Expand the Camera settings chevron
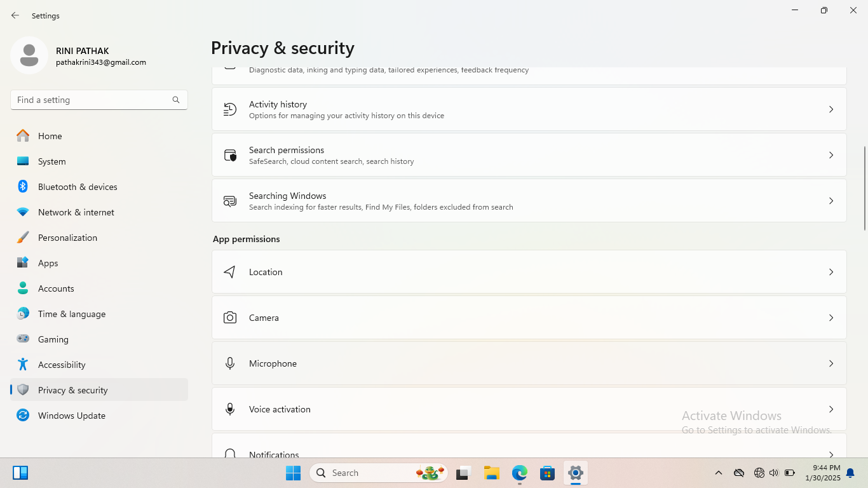The width and height of the screenshot is (868, 488). (831, 318)
